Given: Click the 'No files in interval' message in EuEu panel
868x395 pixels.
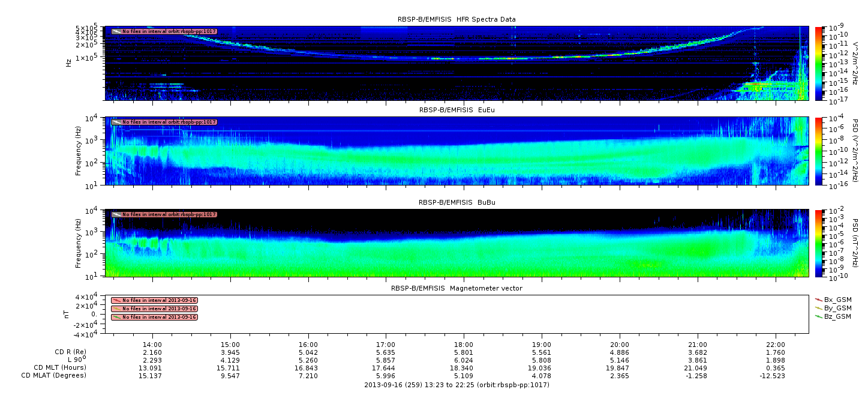Looking at the screenshot, I should tap(169, 122).
